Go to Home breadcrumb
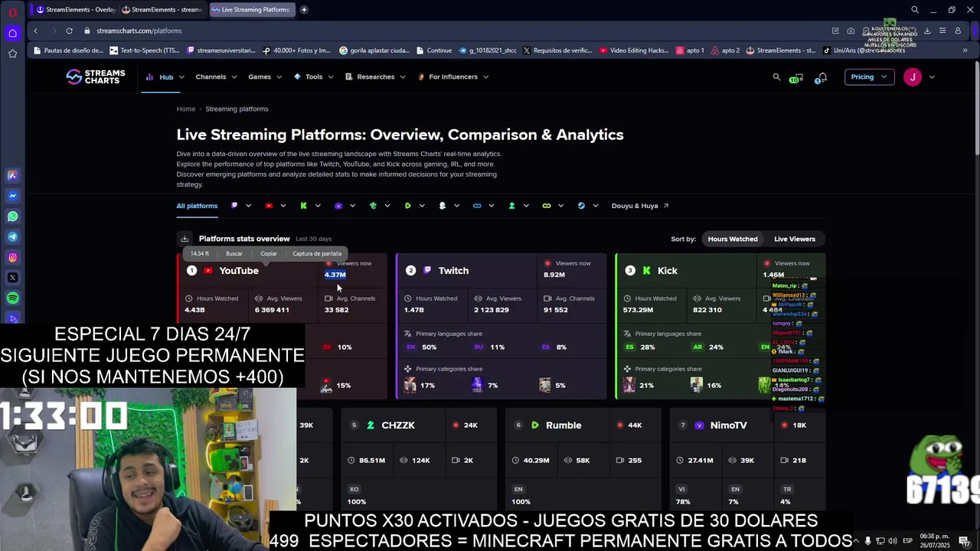This screenshot has width=980, height=551. point(186,109)
